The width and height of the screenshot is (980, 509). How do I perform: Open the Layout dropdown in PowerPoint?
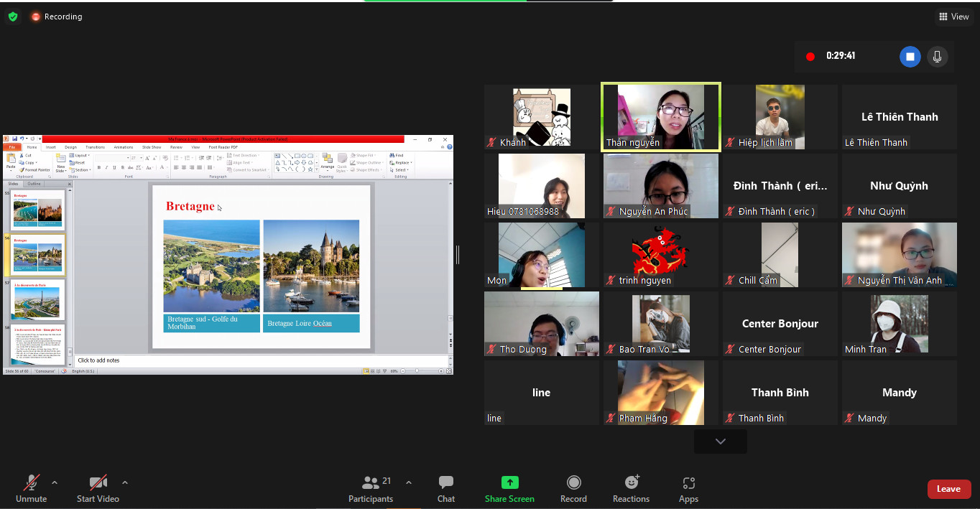coord(79,156)
